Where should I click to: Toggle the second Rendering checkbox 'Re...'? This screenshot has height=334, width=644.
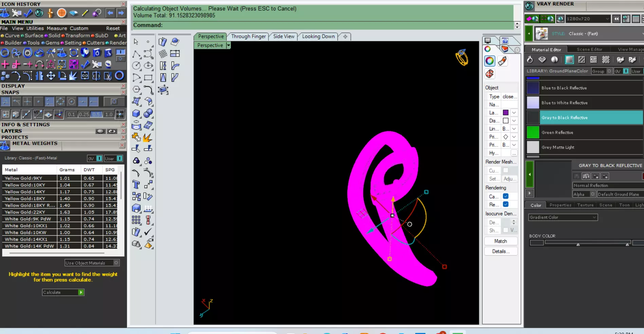[505, 204]
